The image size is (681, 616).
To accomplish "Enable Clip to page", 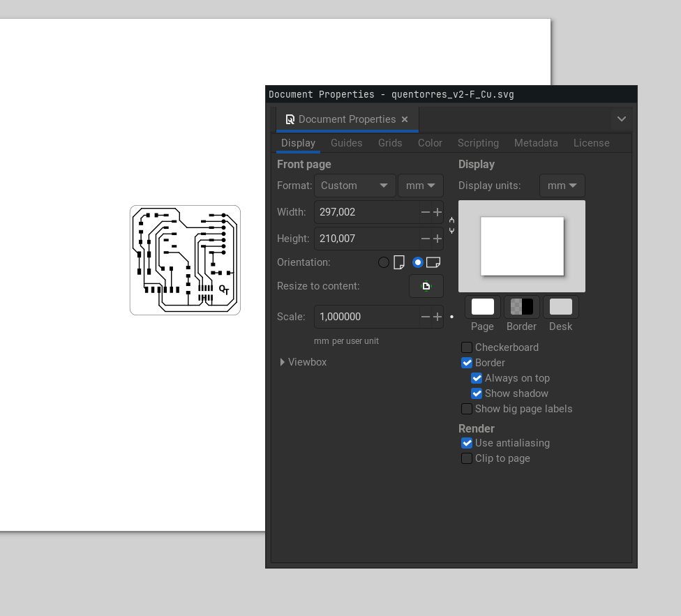I will 467,458.
